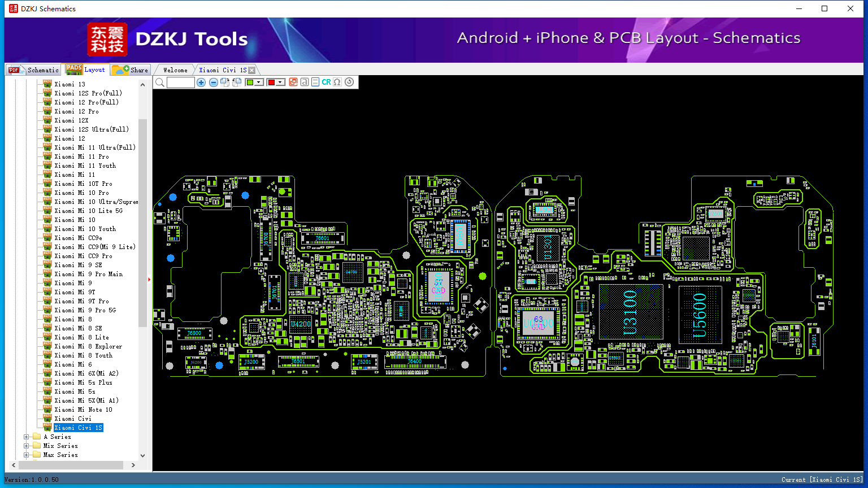Click the PADS icon on Layout tab
868x488 pixels.
click(x=74, y=69)
